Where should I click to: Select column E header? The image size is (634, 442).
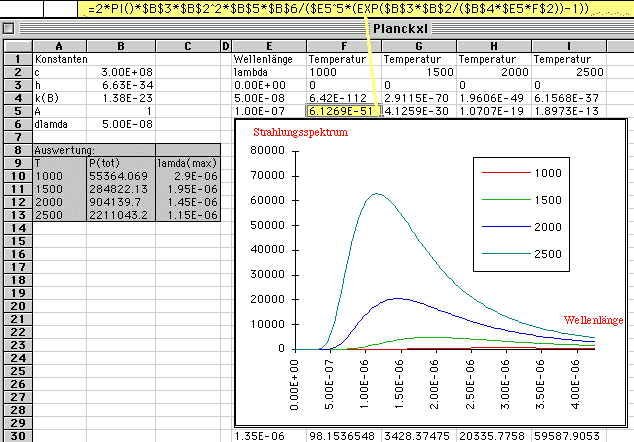(x=269, y=46)
